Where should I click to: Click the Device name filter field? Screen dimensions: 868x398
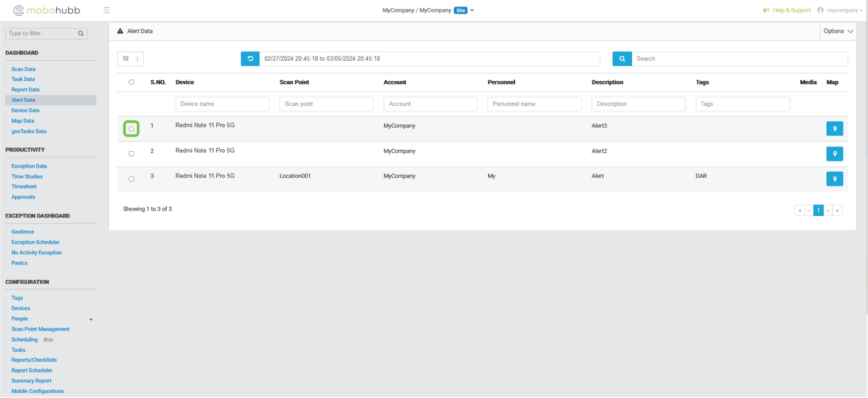[222, 104]
